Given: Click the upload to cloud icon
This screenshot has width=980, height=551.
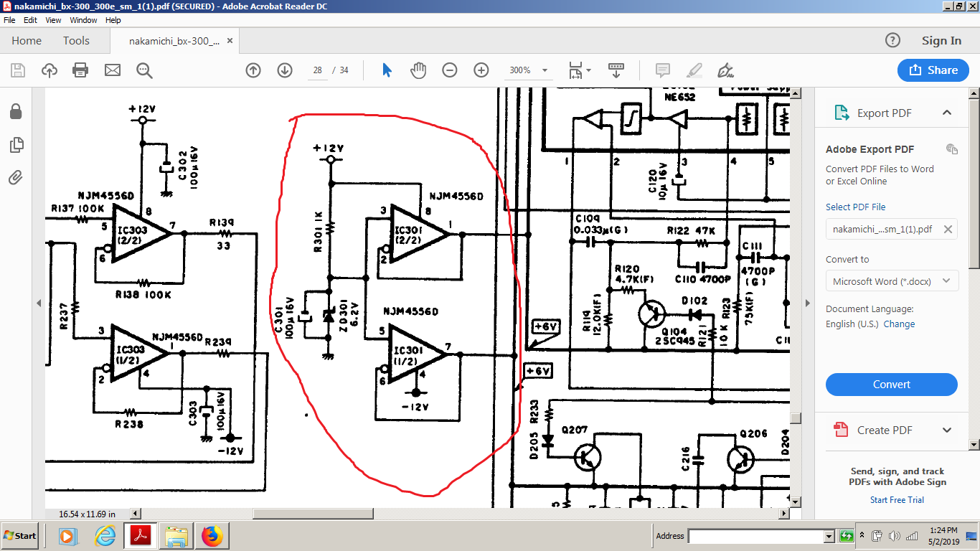Looking at the screenshot, I should pyautogui.click(x=50, y=70).
